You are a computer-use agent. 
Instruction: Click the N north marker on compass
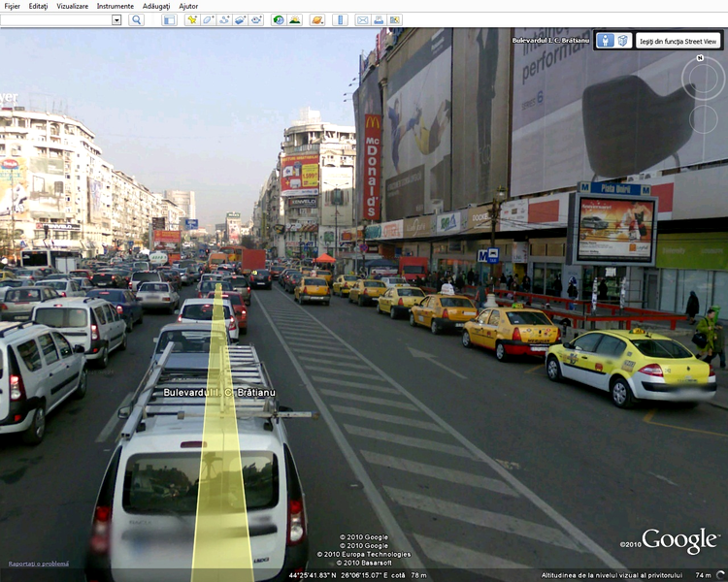point(700,58)
